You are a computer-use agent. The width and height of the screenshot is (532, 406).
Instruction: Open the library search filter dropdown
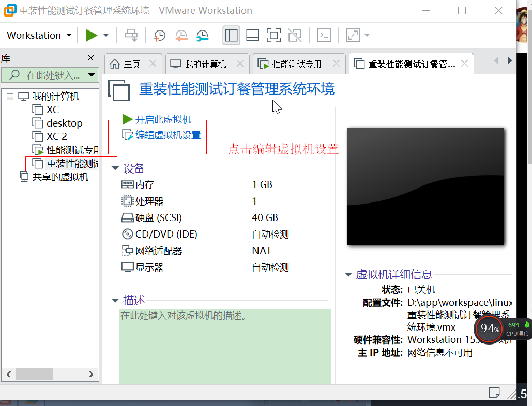(92, 75)
